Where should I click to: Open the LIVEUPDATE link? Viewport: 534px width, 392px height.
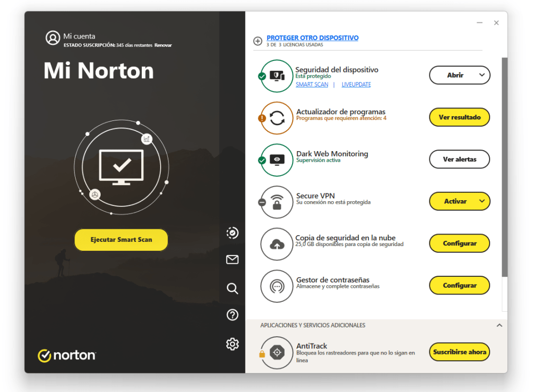[356, 84]
